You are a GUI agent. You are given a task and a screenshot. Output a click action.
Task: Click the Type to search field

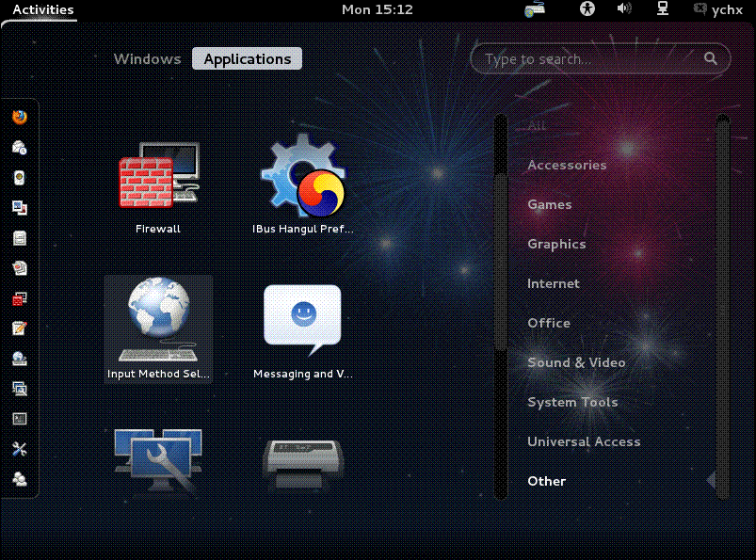coord(591,58)
